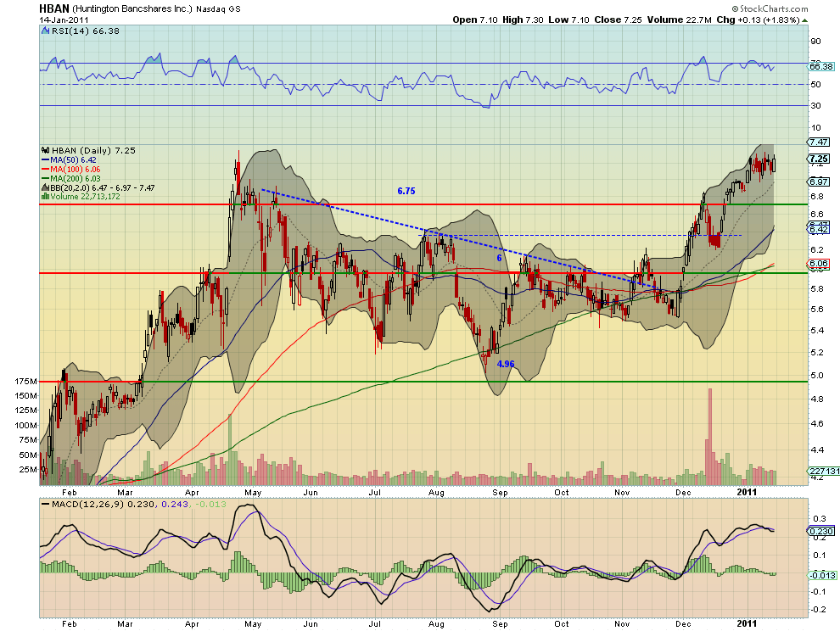Click the red line swatch beside MA(100)
This screenshot has height=631, width=840.
46,170
